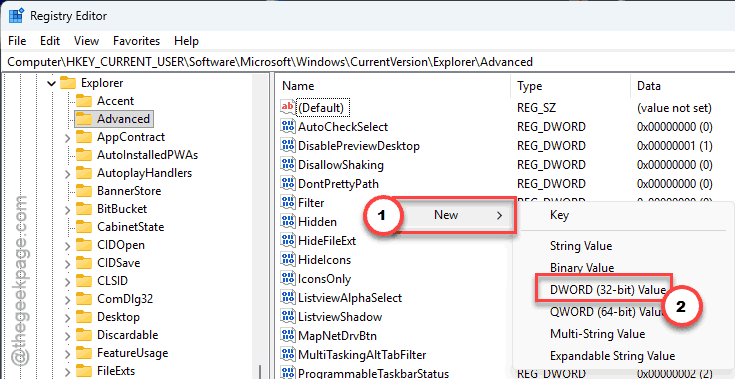
Task: Click the DWORD icon beside DontPrettyPath
Action: pyautogui.click(x=287, y=184)
